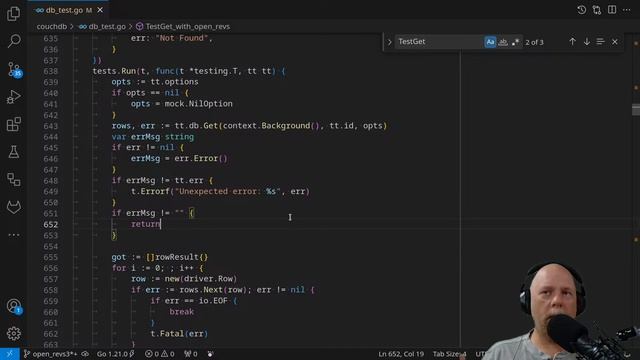
Task: Click the t.Errorf call on line 649
Action: pyautogui.click(x=220, y=191)
